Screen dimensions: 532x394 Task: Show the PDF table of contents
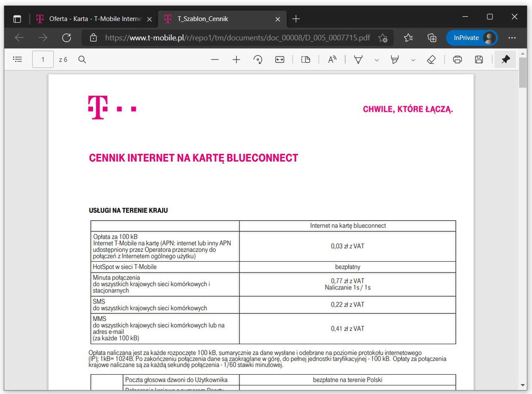click(18, 59)
